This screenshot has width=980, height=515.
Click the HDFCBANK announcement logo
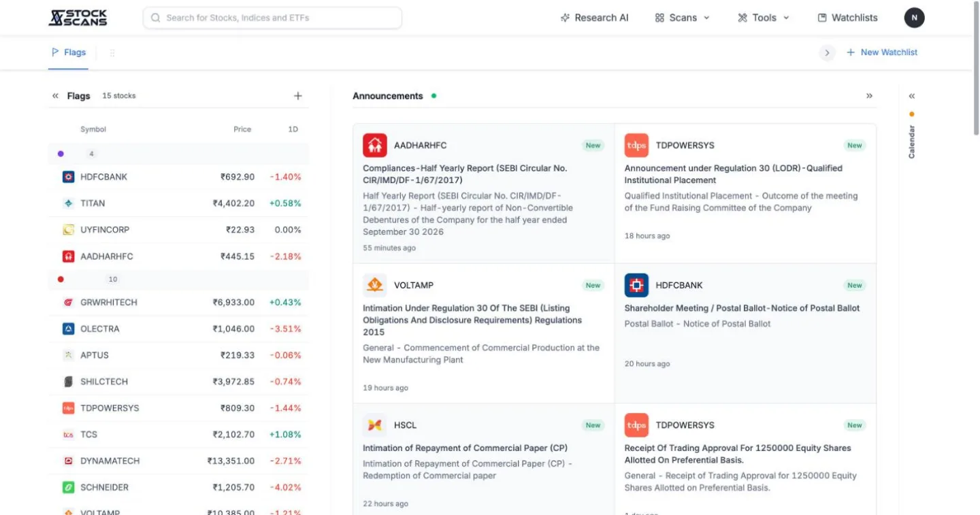click(x=636, y=285)
